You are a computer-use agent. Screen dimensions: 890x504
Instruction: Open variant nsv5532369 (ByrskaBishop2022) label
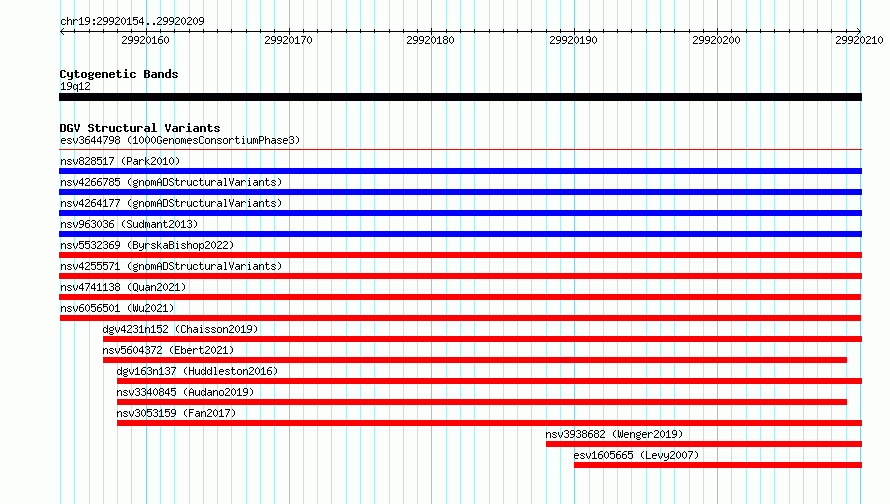147,245
